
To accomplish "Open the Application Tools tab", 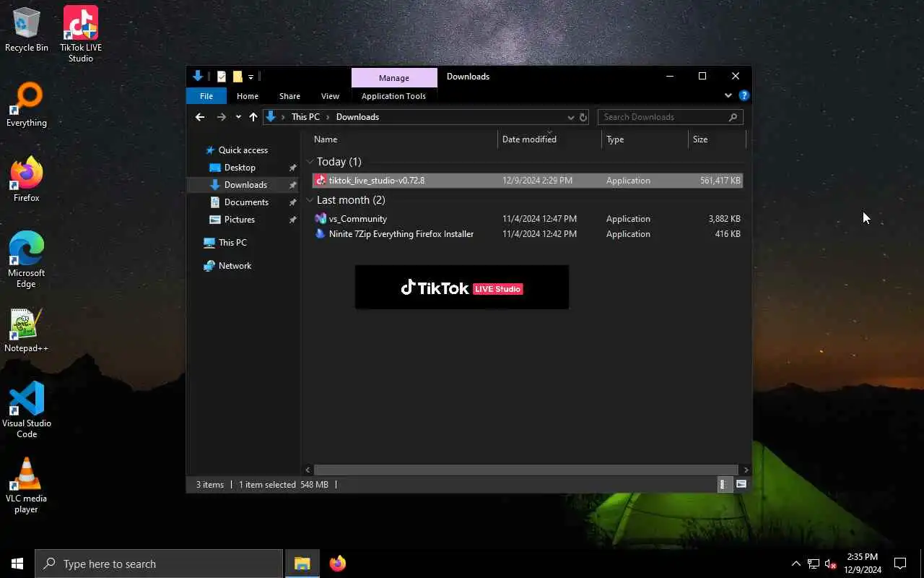I will [393, 96].
